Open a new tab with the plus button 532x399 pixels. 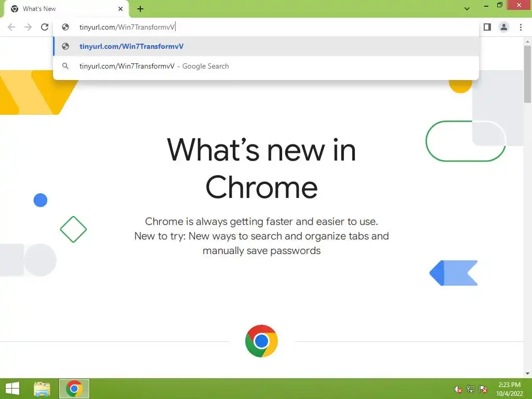(140, 9)
